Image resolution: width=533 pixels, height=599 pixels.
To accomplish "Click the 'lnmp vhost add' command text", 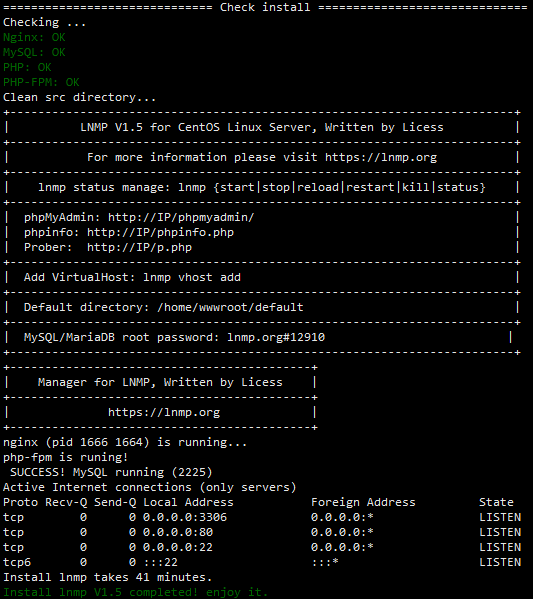I will 192,277.
